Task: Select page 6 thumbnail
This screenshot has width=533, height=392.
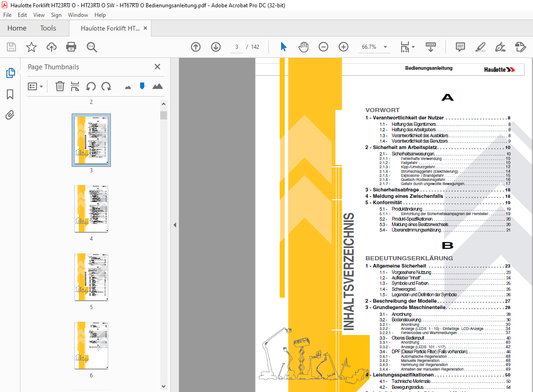Action: [x=91, y=346]
